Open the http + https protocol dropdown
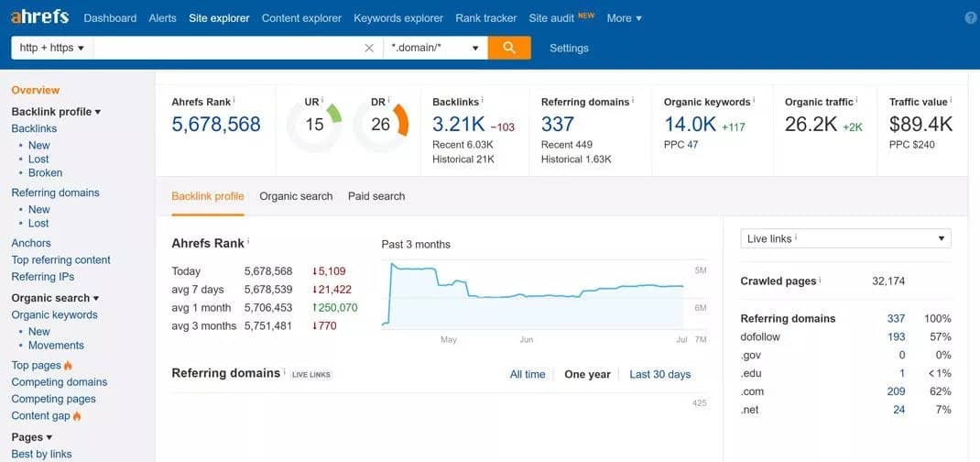The height and width of the screenshot is (462, 980). [x=52, y=48]
